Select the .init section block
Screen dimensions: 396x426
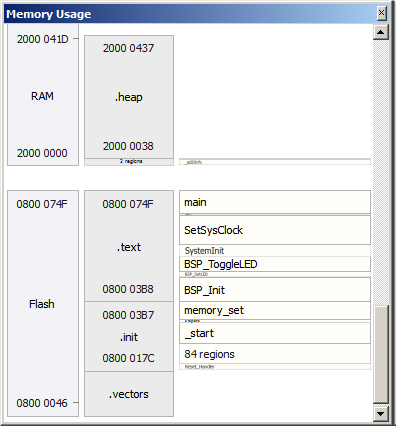click(x=129, y=337)
